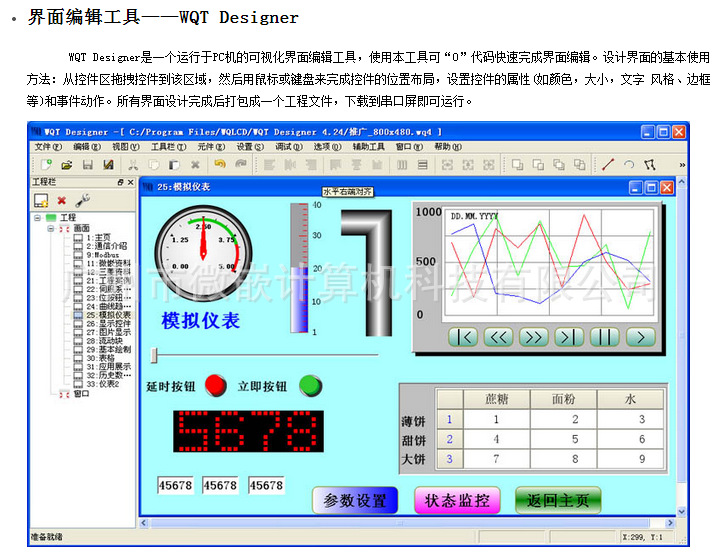Open the wrench settings icon in project panel
718x553 pixels.
pyautogui.click(x=82, y=200)
